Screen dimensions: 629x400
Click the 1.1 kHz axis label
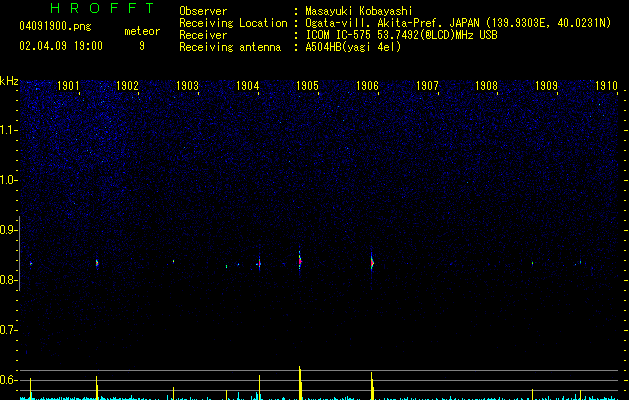pyautogui.click(x=8, y=130)
